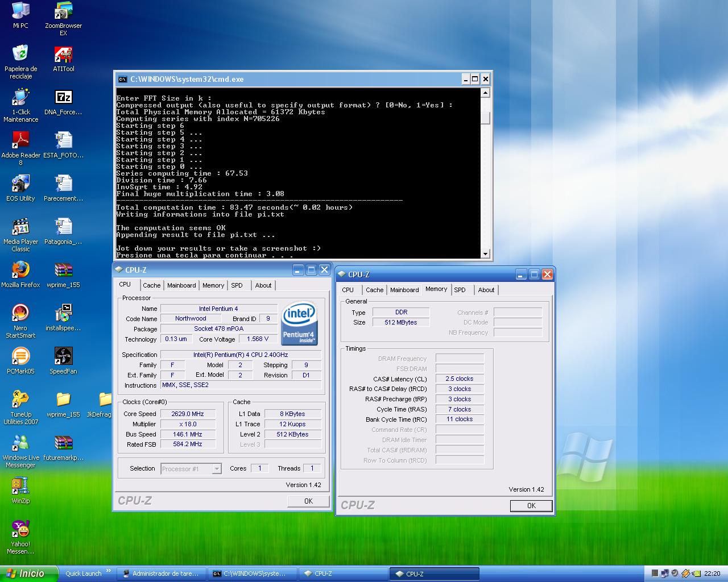Open About tab in processor CPU-Z window

point(263,285)
